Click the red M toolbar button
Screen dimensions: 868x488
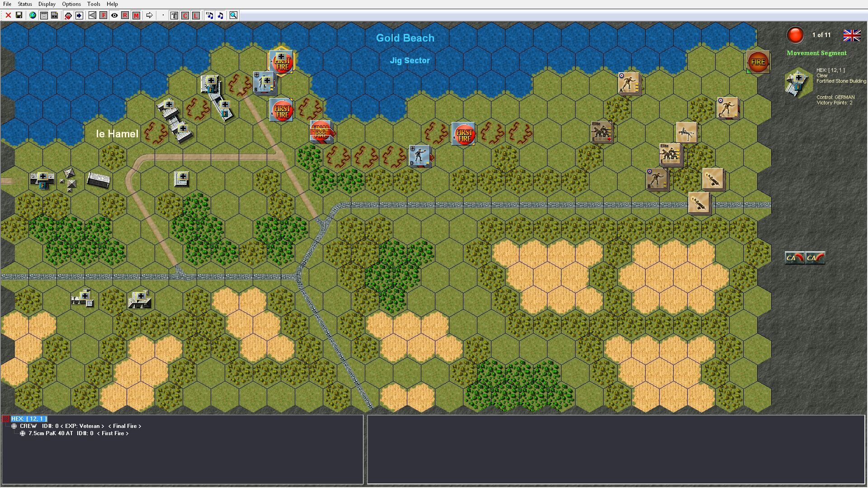pos(136,15)
